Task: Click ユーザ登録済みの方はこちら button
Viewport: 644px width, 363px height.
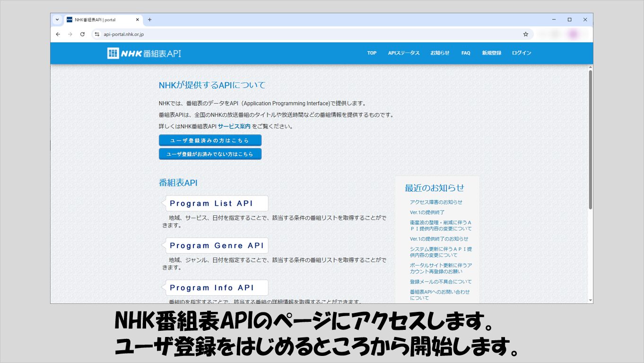Action: click(x=210, y=141)
